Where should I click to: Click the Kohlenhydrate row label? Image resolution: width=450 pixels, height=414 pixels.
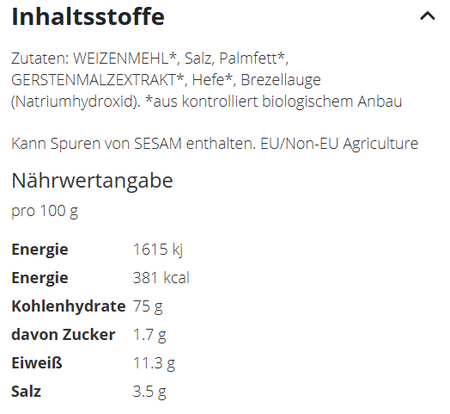point(69,306)
